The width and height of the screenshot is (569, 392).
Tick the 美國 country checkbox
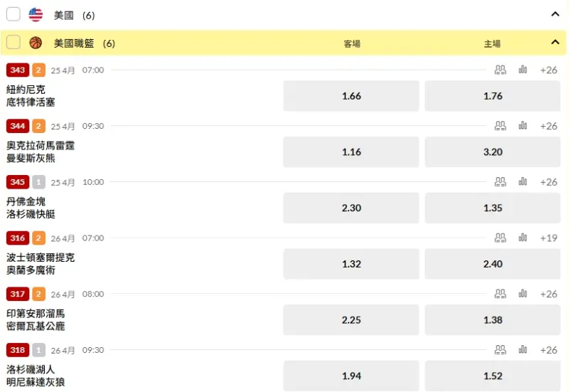(x=14, y=14)
